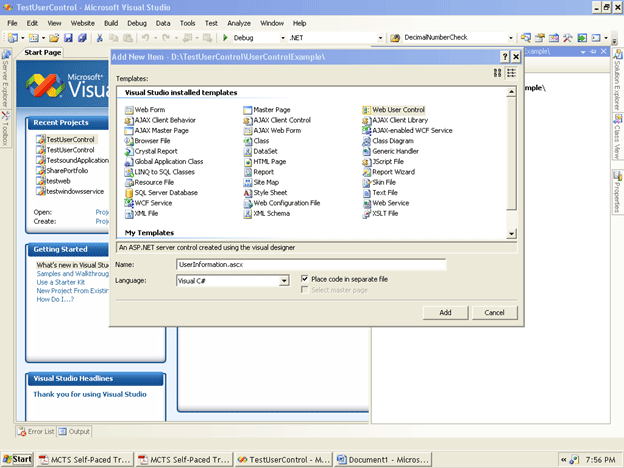
Task: Select the XML File template
Action: [x=141, y=213]
